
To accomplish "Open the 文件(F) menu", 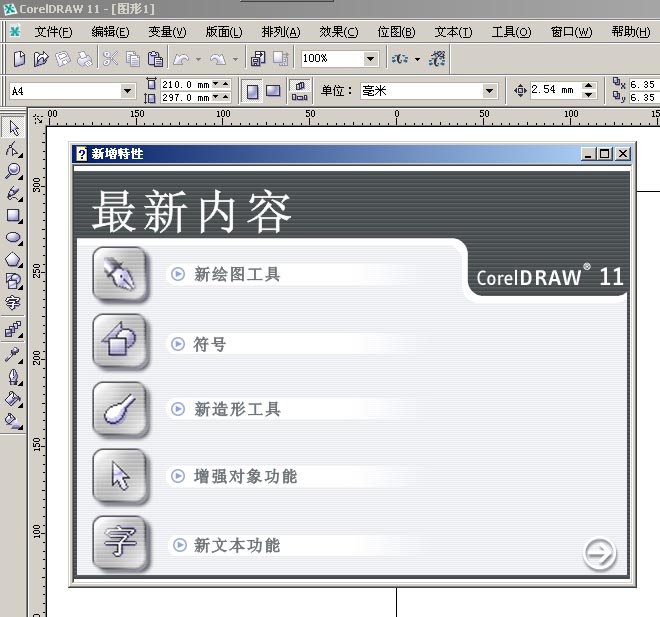I will click(x=53, y=32).
